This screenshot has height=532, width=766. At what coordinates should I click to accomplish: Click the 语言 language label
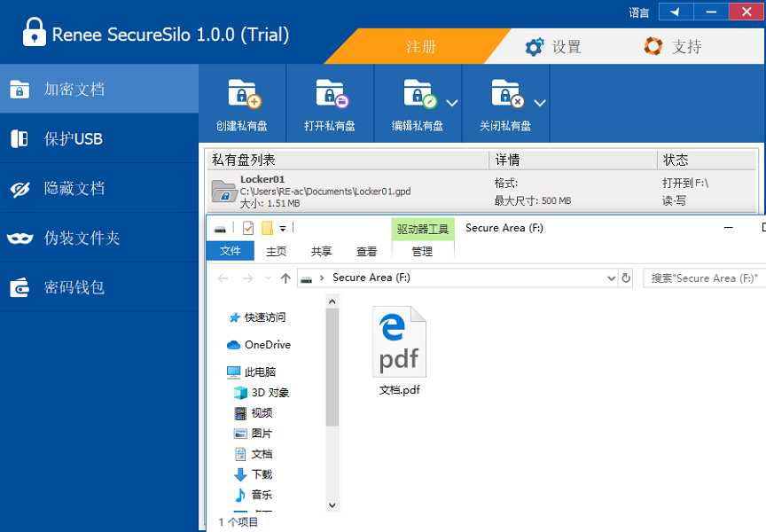[639, 12]
